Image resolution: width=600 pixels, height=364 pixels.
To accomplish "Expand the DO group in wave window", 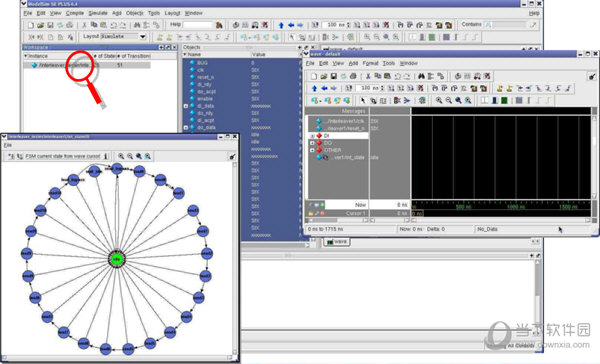I will (x=312, y=143).
